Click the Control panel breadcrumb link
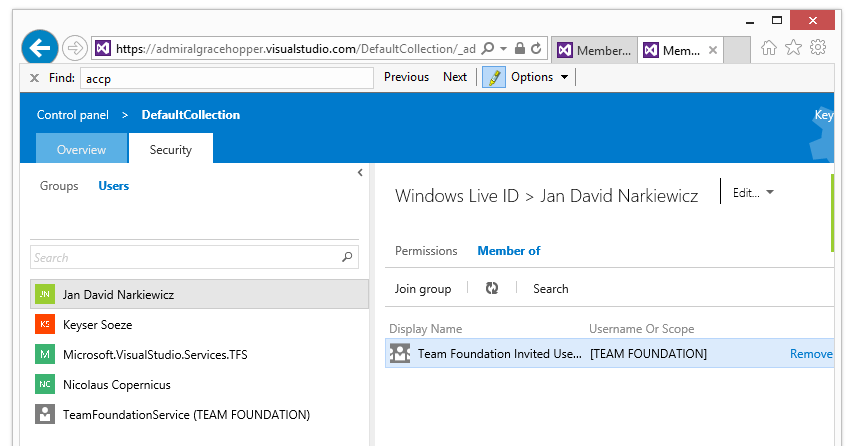The image size is (860, 446). point(72,115)
